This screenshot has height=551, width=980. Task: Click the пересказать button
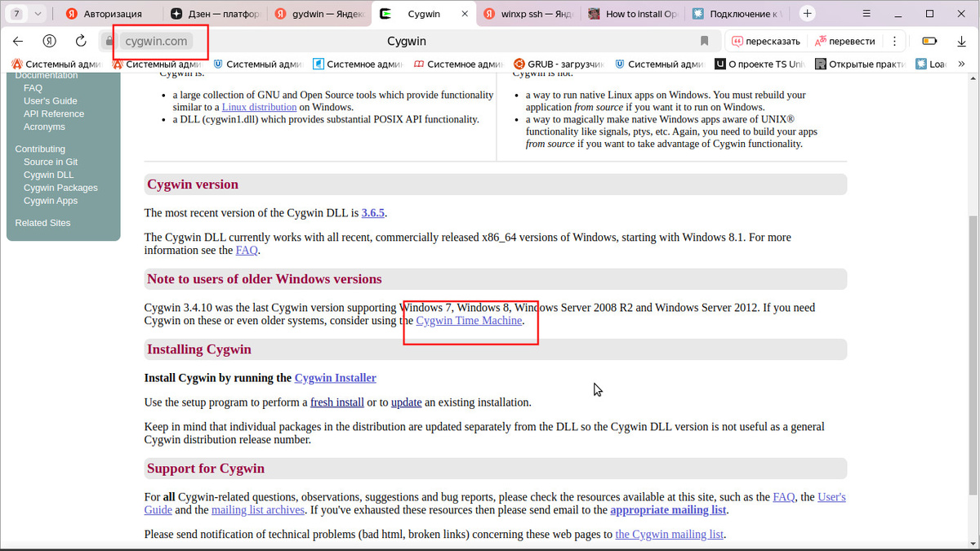pyautogui.click(x=765, y=41)
